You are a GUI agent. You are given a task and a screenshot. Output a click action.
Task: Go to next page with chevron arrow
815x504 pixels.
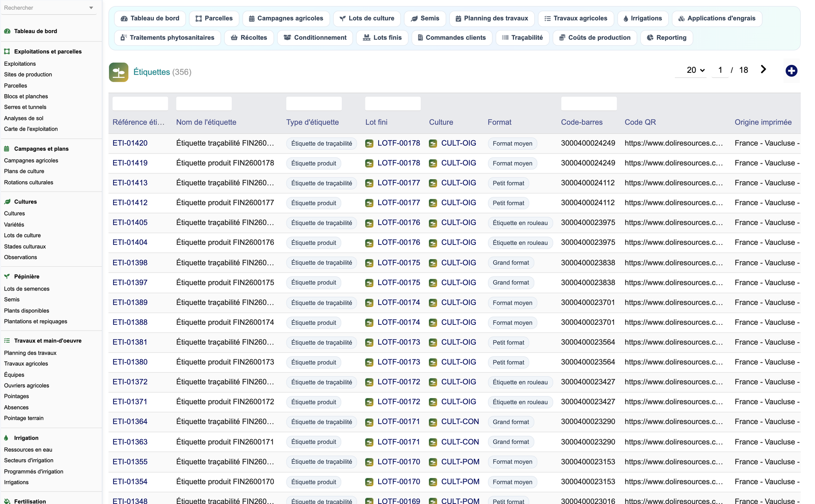pyautogui.click(x=763, y=69)
